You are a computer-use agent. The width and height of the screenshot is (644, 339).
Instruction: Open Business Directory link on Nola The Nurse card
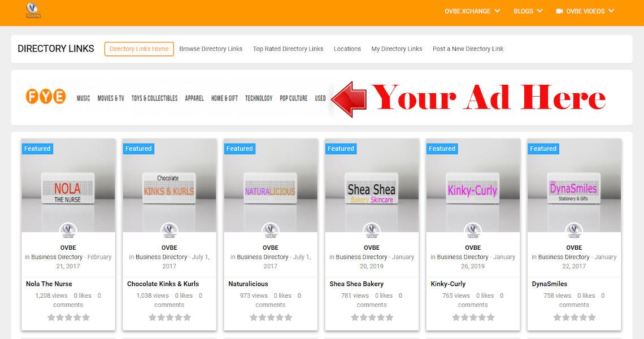point(56,257)
